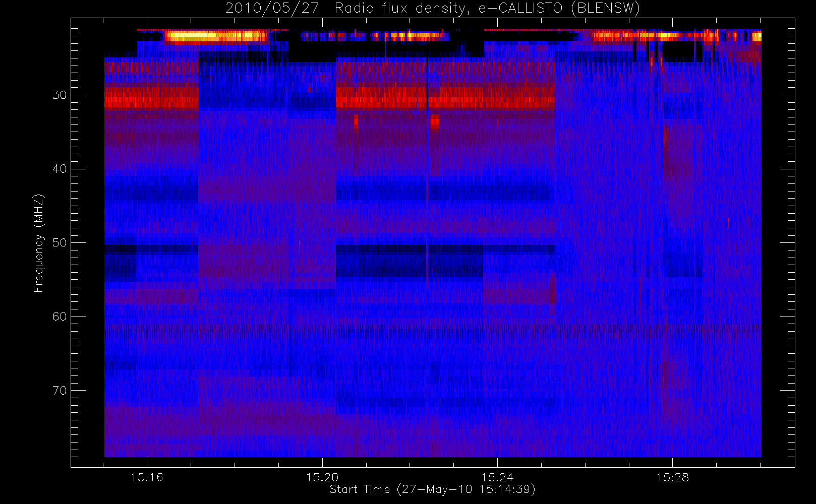
Task: Click the 15:20 time tick label
Action: (322, 477)
